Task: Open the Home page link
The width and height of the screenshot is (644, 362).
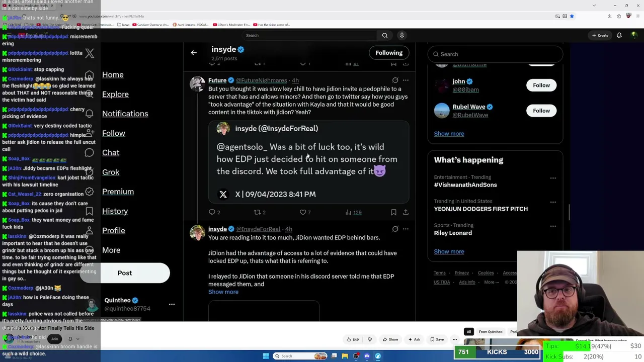Action: coord(113,74)
